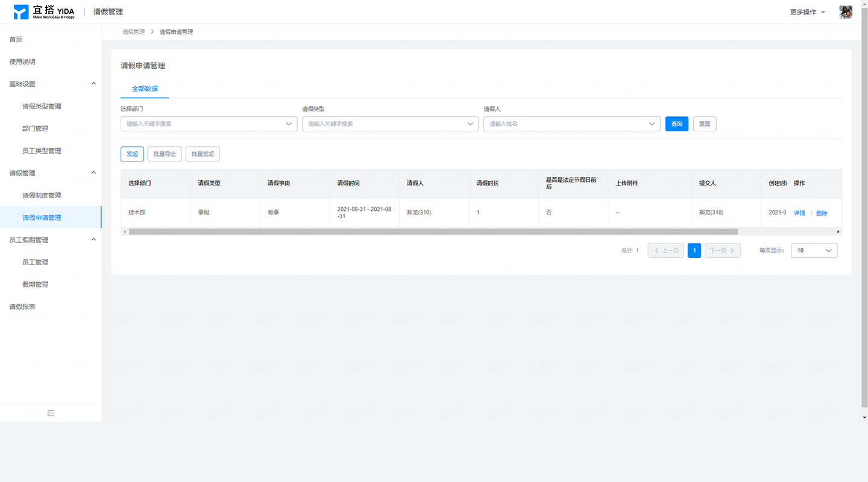
Task: Switch to the 全部数据 tab
Action: click(x=145, y=89)
